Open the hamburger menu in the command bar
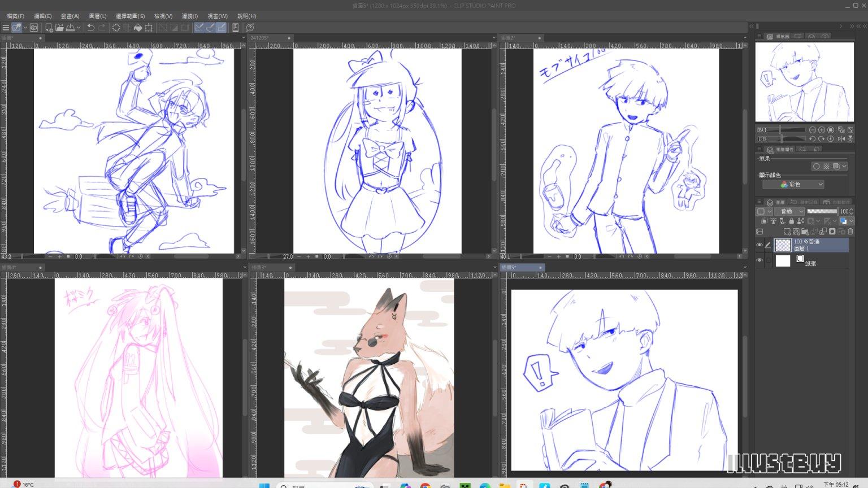This screenshot has height=488, width=868. [6, 28]
